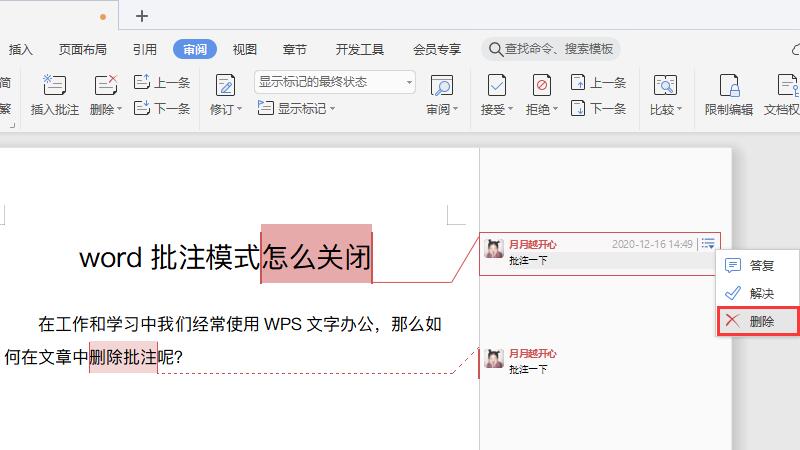Image resolution: width=800 pixels, height=450 pixels.
Task: Expand the Show Markup (显示标记) dropdown
Action: click(x=297, y=109)
